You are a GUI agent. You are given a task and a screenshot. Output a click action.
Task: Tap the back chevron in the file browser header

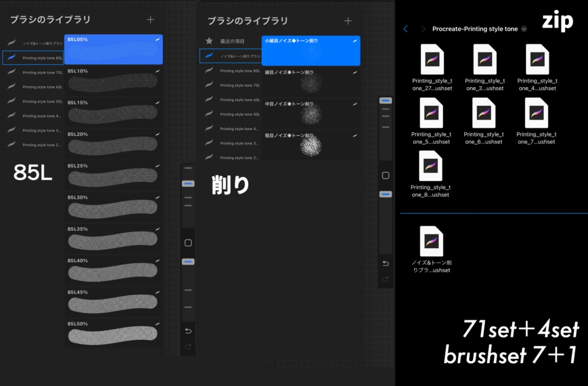(406, 28)
